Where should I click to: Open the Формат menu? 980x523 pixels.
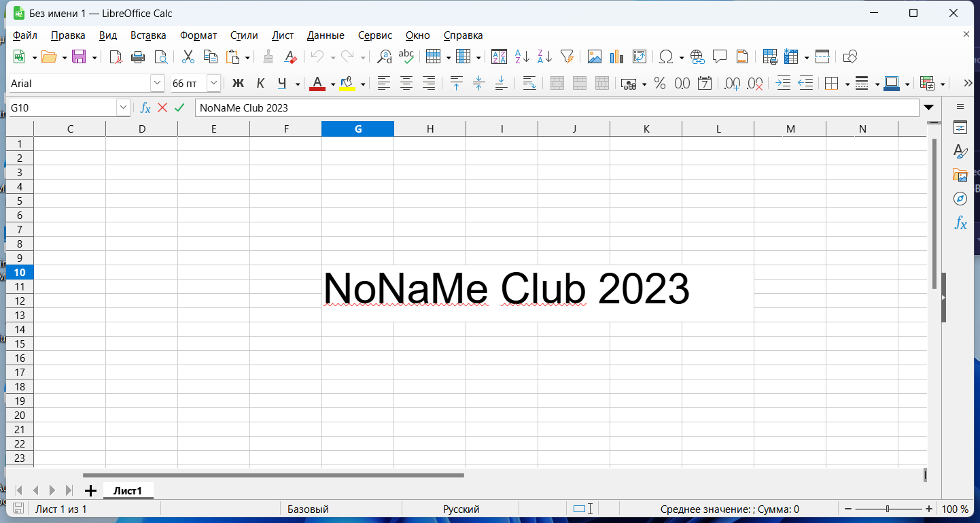198,35
